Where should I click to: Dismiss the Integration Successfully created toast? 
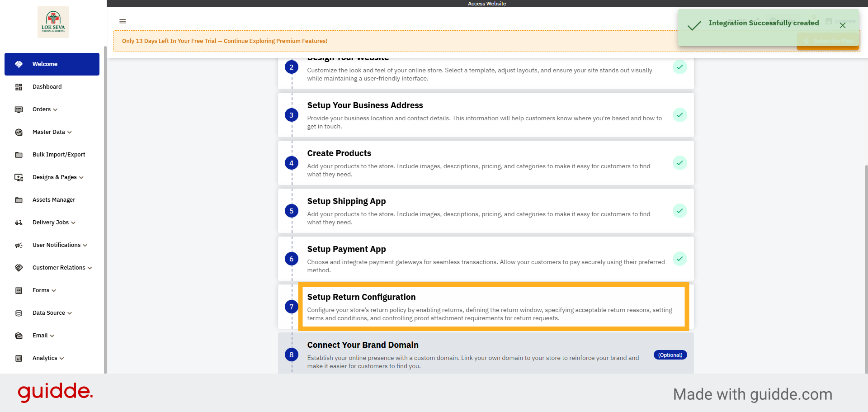(x=843, y=25)
